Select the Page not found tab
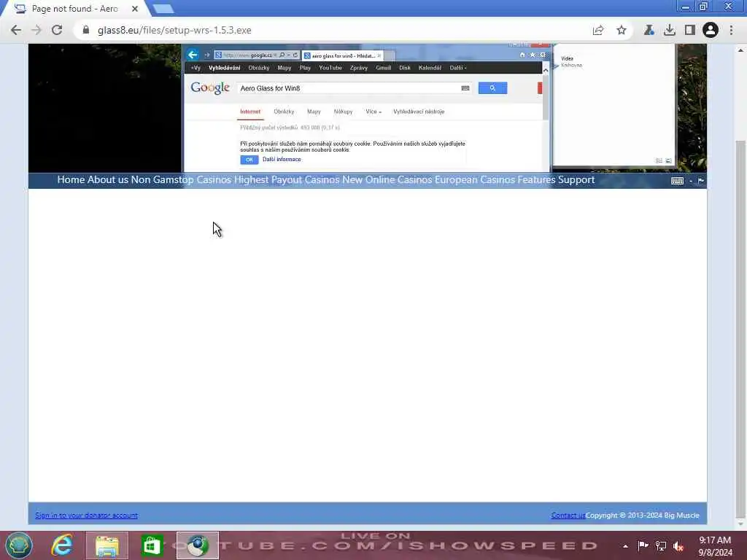The image size is (747, 560). pyautogui.click(x=74, y=9)
